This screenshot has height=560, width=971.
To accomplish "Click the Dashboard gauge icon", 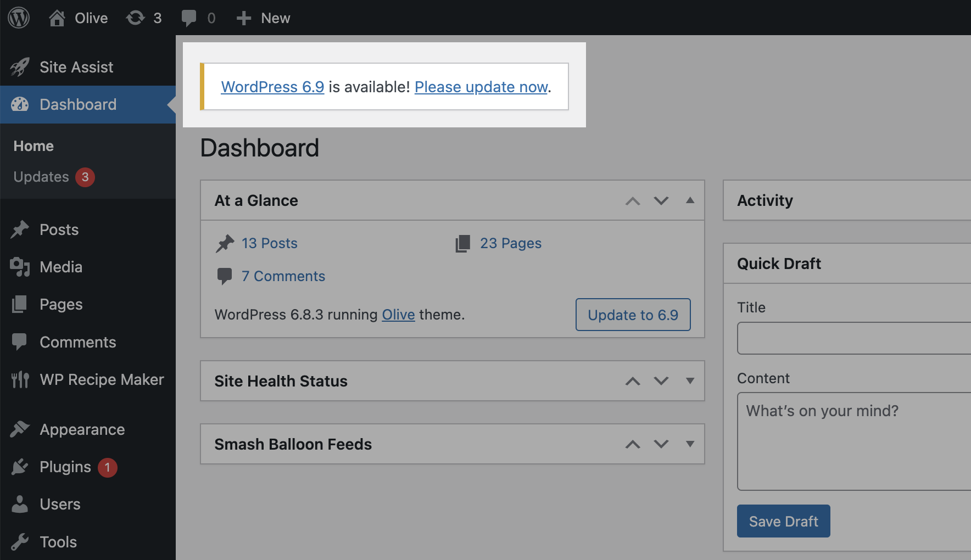I will click(20, 104).
